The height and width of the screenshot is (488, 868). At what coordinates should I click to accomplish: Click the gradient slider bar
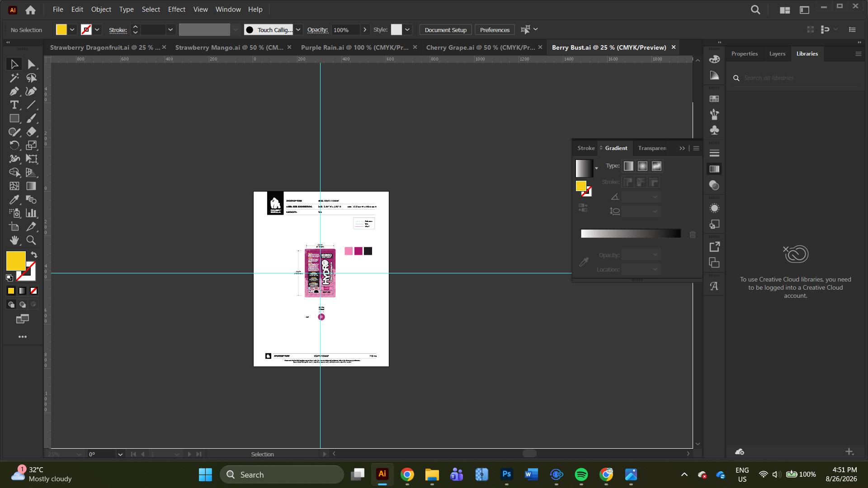point(631,234)
